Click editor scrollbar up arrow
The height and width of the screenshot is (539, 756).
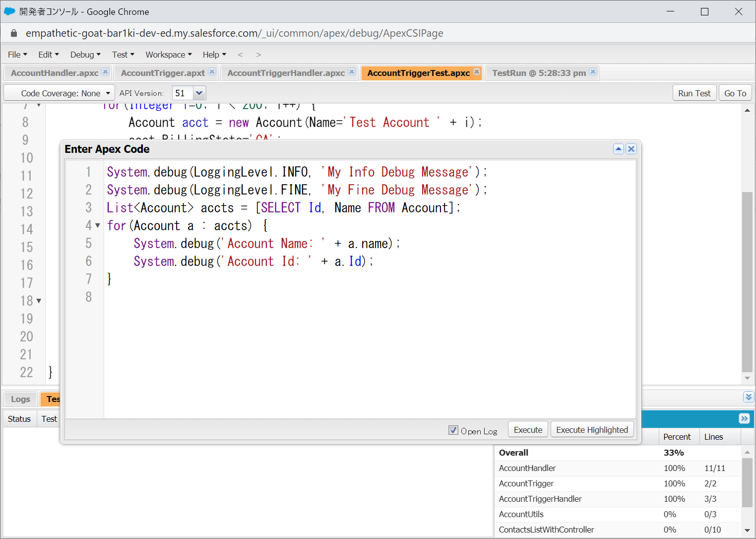pos(747,110)
